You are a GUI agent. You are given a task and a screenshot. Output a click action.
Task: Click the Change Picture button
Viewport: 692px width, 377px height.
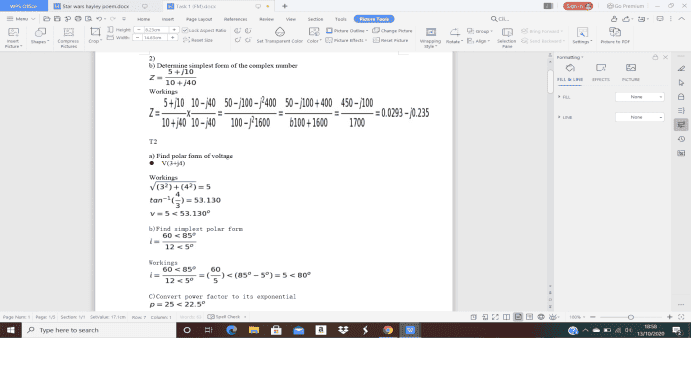click(392, 31)
